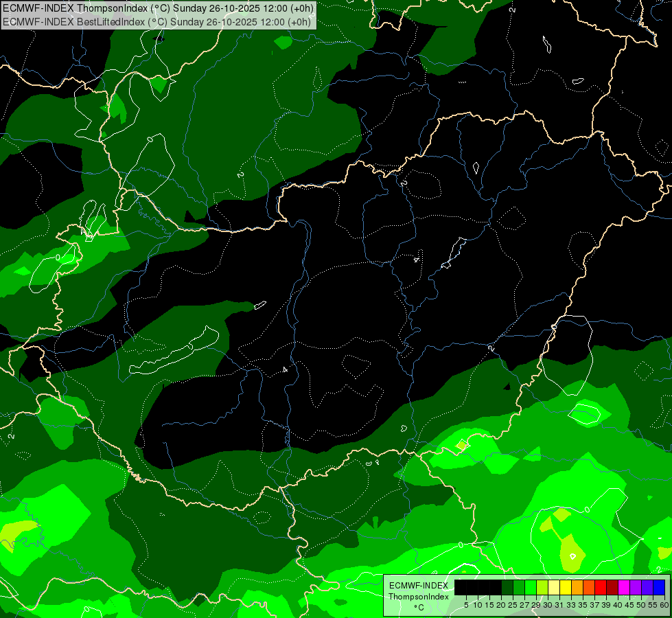Click the legend tick label '31'

coord(559,605)
